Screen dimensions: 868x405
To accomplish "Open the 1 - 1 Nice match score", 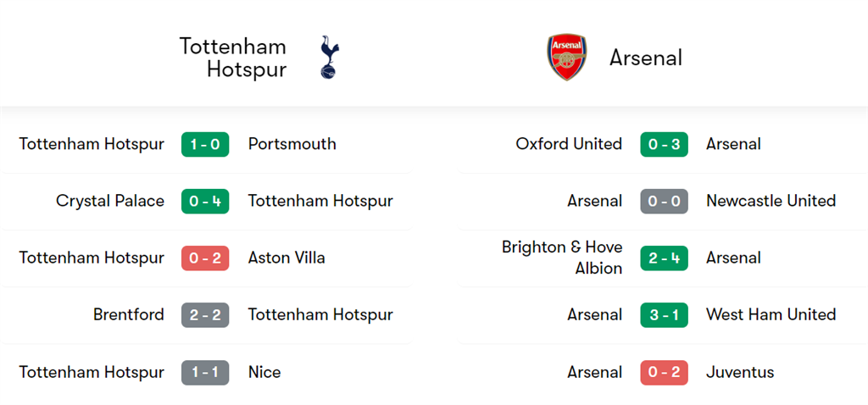I will (205, 372).
